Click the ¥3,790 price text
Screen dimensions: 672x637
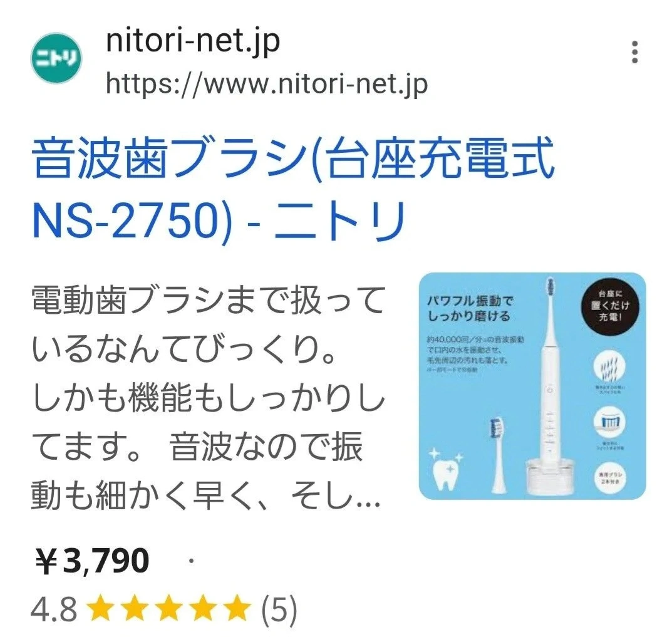(92, 561)
